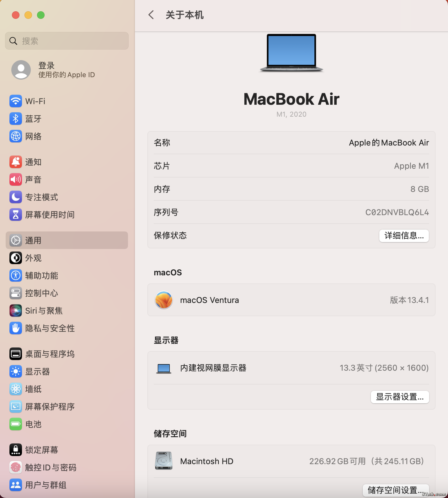
Task: Click serial number C02DNVBLQ6L4
Action: (397, 212)
